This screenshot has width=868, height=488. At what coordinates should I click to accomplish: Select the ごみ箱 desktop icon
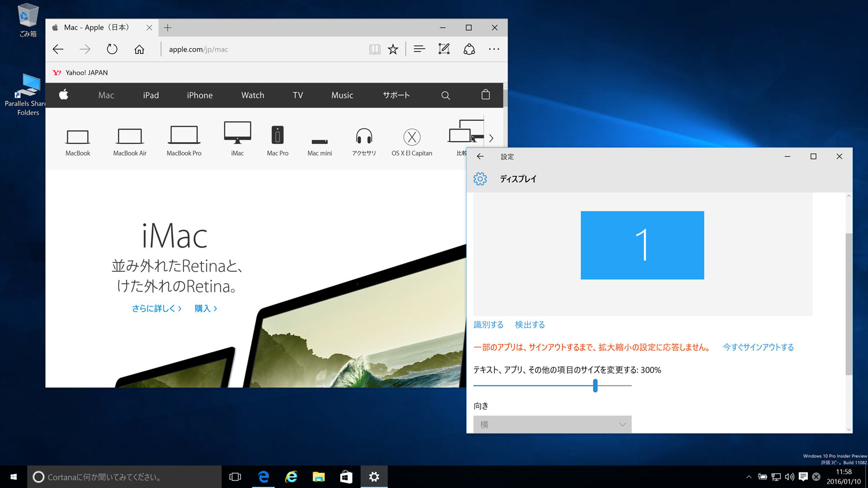pos(28,20)
